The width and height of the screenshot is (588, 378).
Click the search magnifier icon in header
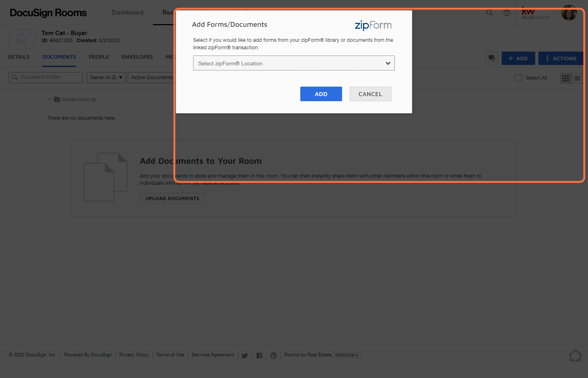(x=489, y=13)
